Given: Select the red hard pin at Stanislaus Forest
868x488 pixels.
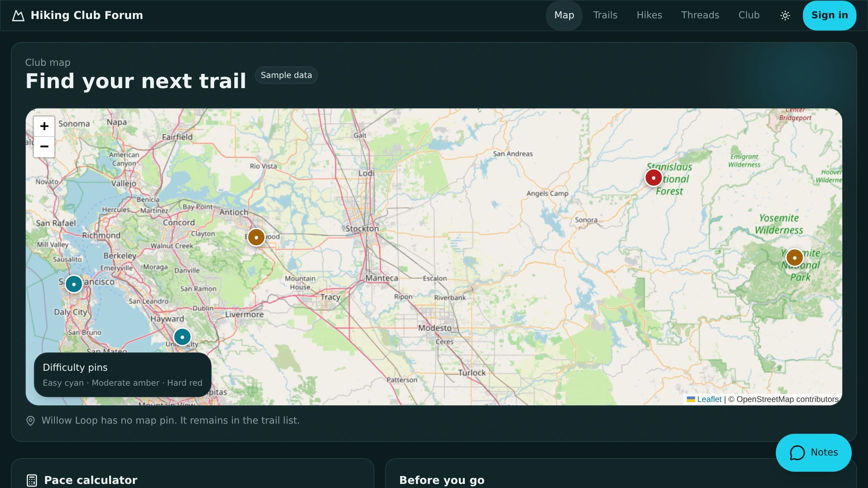Looking at the screenshot, I should coord(653,178).
